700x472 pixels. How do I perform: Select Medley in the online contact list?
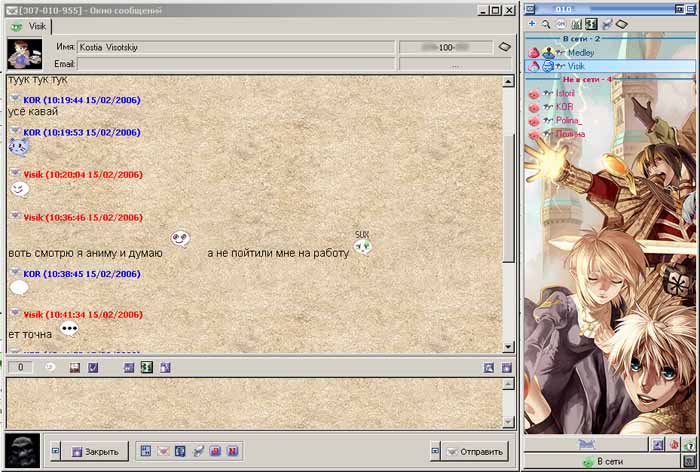pos(580,52)
